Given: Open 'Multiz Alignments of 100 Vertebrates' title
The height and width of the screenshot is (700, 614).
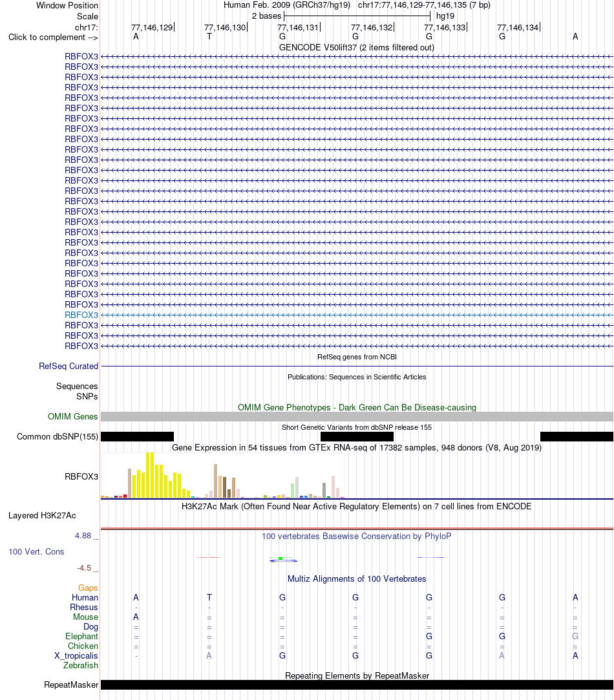Looking at the screenshot, I should [357, 579].
